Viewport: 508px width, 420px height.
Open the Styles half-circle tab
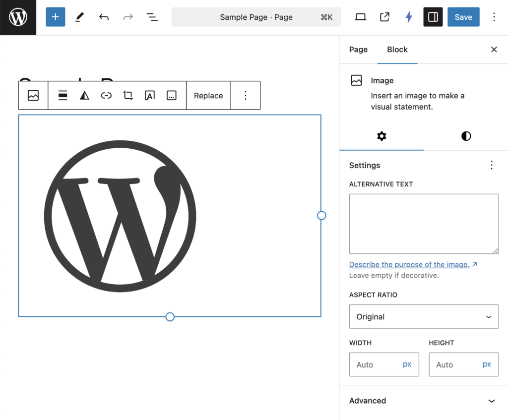(x=466, y=136)
